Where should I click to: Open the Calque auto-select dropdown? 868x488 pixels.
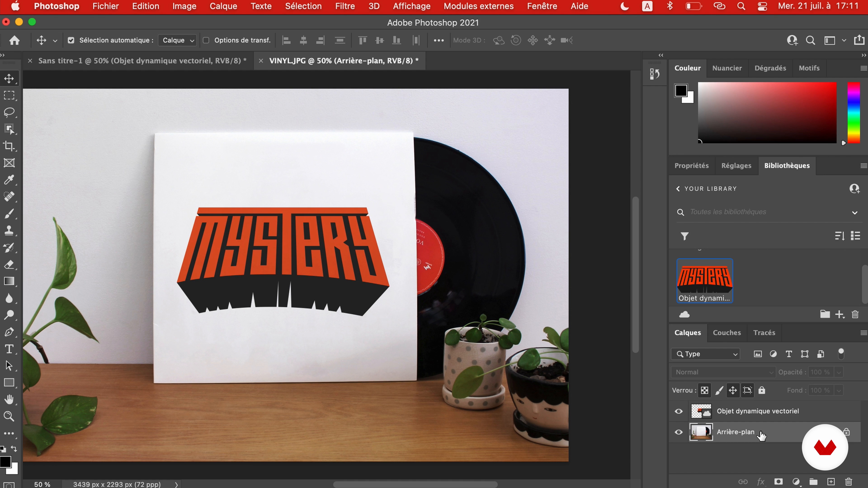178,40
